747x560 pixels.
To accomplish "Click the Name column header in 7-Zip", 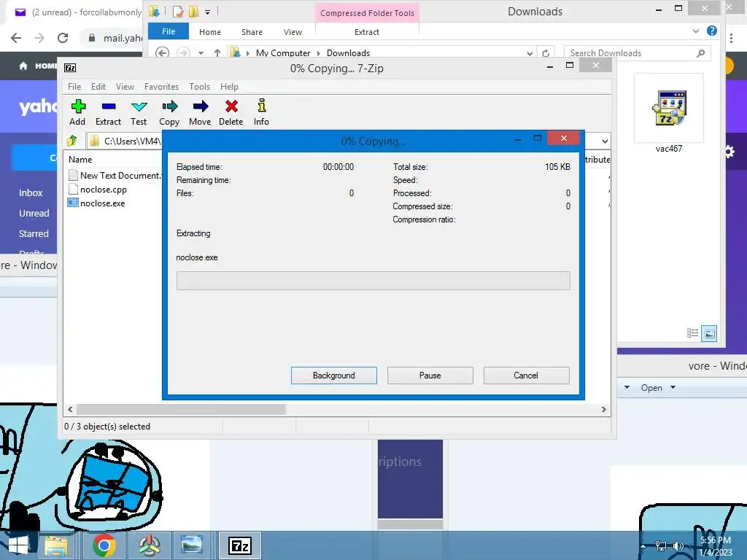I will 80,160.
